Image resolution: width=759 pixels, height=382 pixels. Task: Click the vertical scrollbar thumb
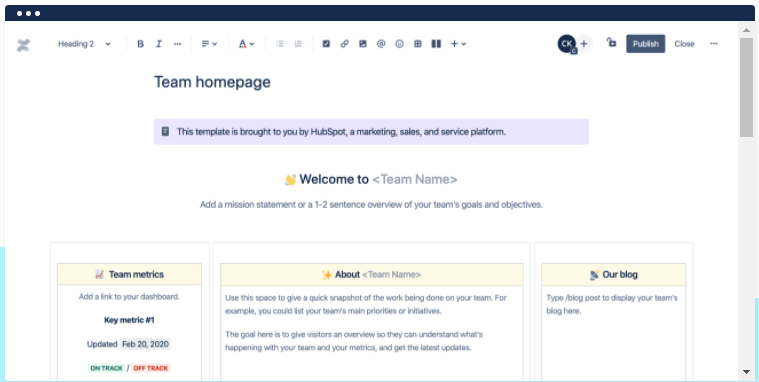pos(746,87)
